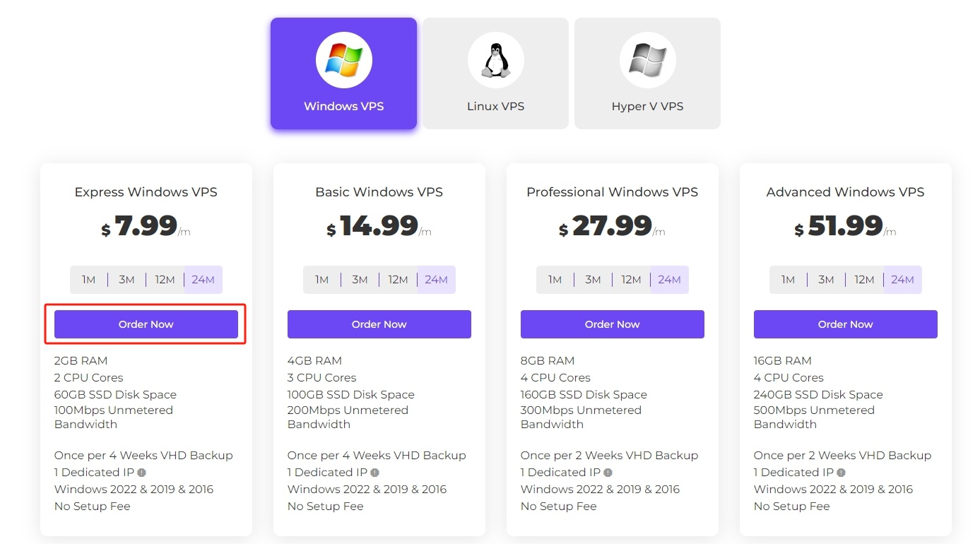Click info icon beside Professional plan Dedicated IP
Image resolution: width=980 pixels, height=544 pixels.
[608, 473]
